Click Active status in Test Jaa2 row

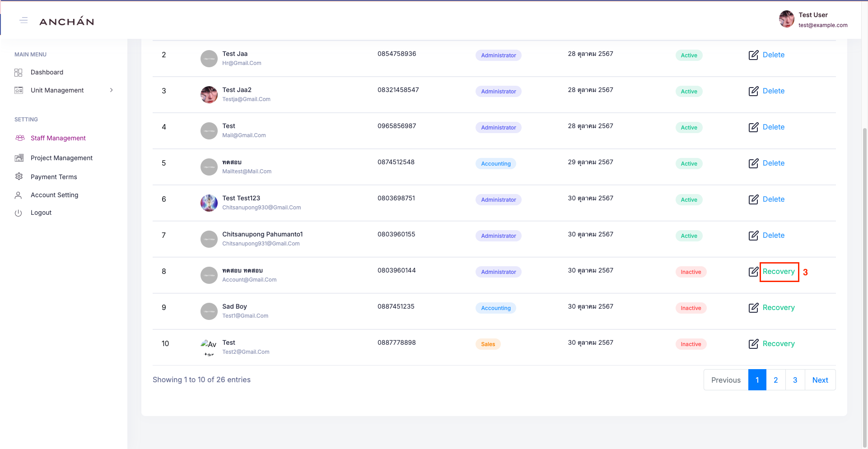point(689,92)
